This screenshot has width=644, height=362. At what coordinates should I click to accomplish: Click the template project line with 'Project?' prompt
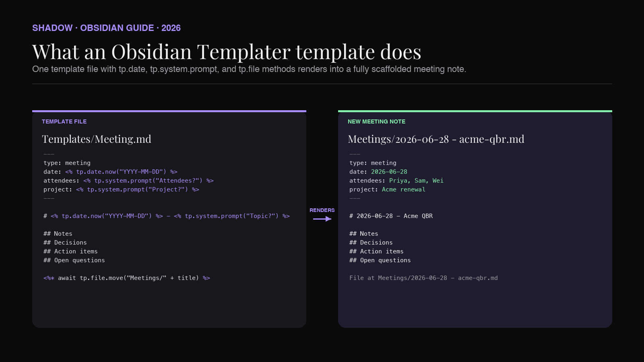point(121,189)
